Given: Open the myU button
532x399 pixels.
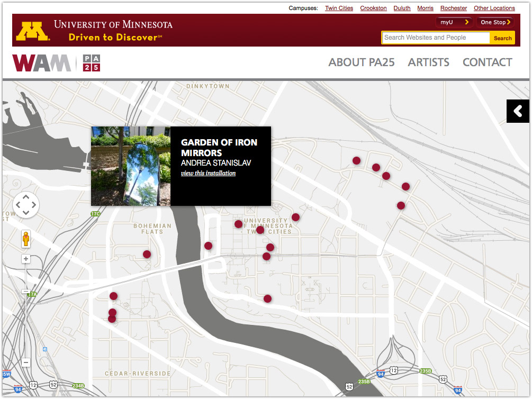Looking at the screenshot, I should coord(454,22).
